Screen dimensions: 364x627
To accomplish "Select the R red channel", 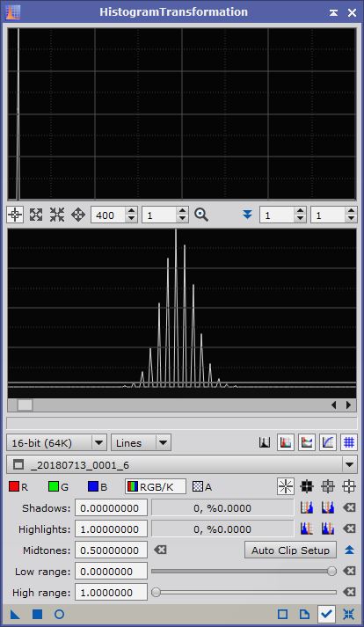I will (x=18, y=486).
